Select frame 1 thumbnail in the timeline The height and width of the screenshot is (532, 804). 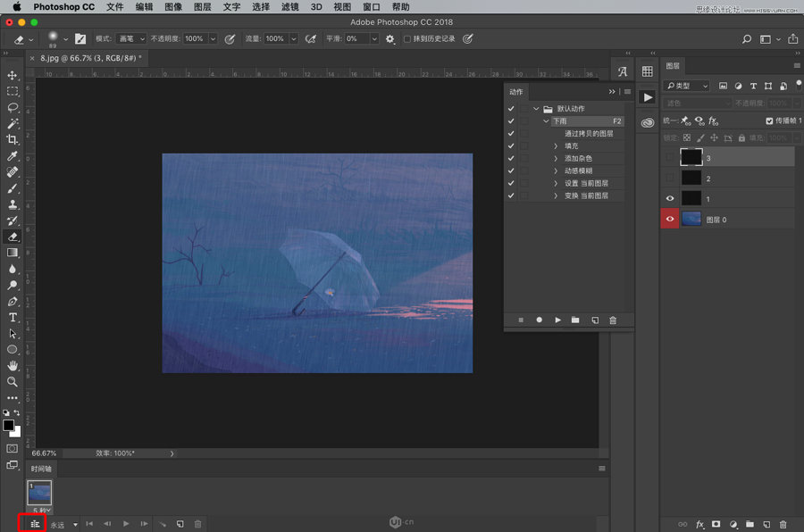[x=40, y=492]
